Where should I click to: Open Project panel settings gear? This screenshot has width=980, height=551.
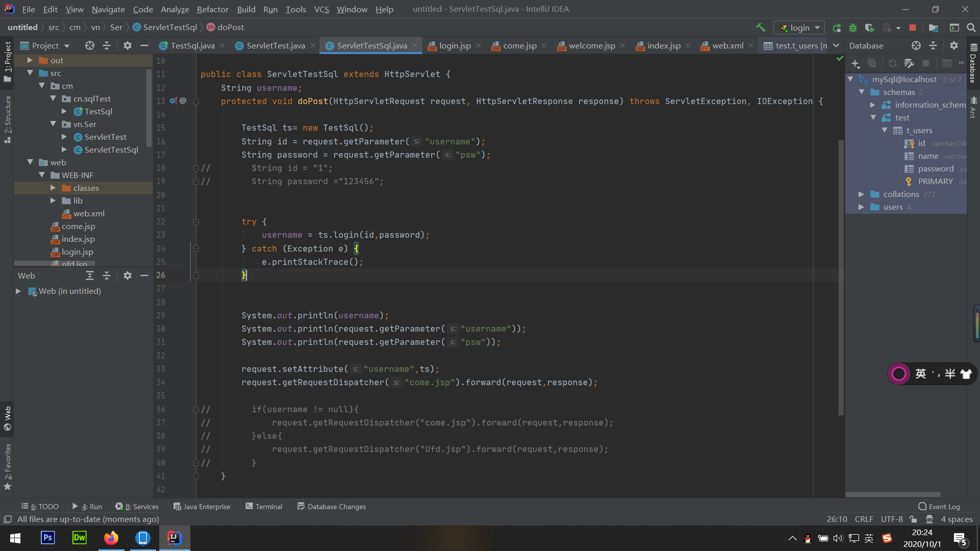click(128, 45)
